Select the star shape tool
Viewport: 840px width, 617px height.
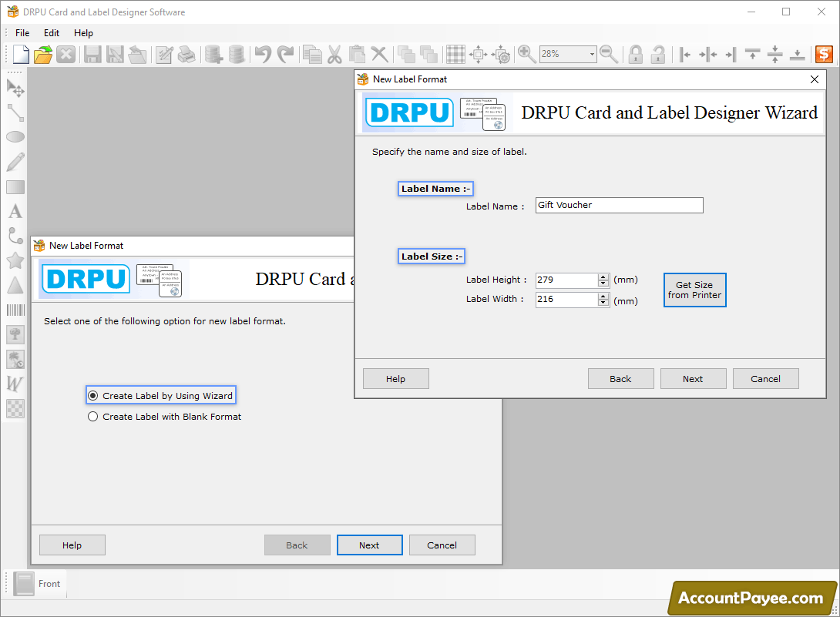tap(15, 261)
